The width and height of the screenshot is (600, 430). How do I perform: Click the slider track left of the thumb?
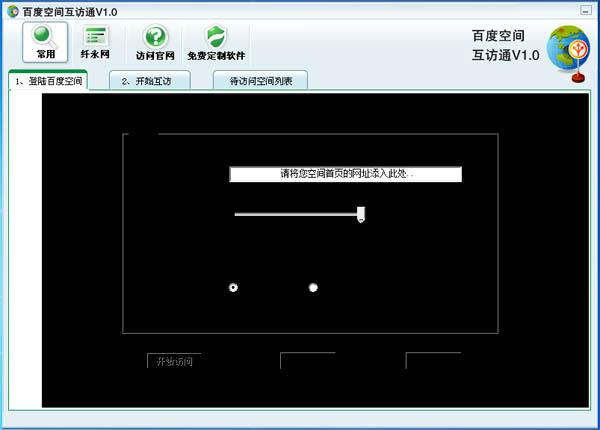(x=296, y=215)
